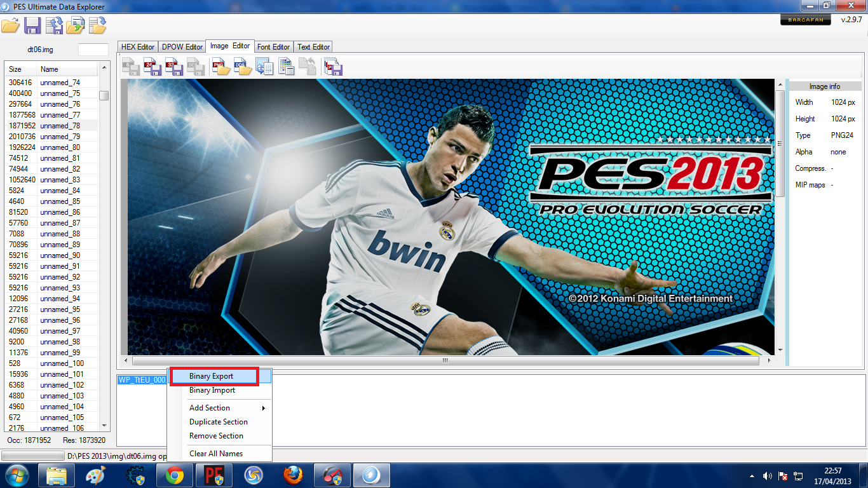Select the unnamed_77 file row
The width and height of the screenshot is (868, 488).
click(51, 115)
